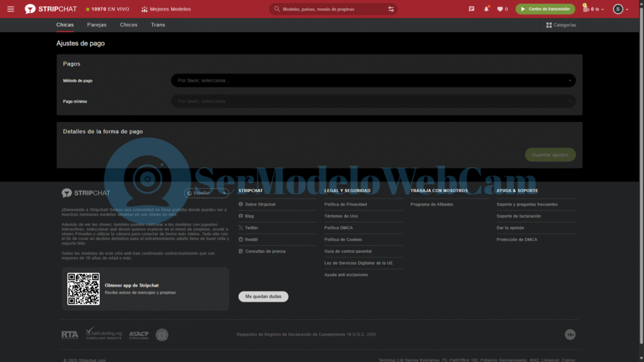Open Política DMCA link
This screenshot has height=362, width=644.
[x=338, y=228]
